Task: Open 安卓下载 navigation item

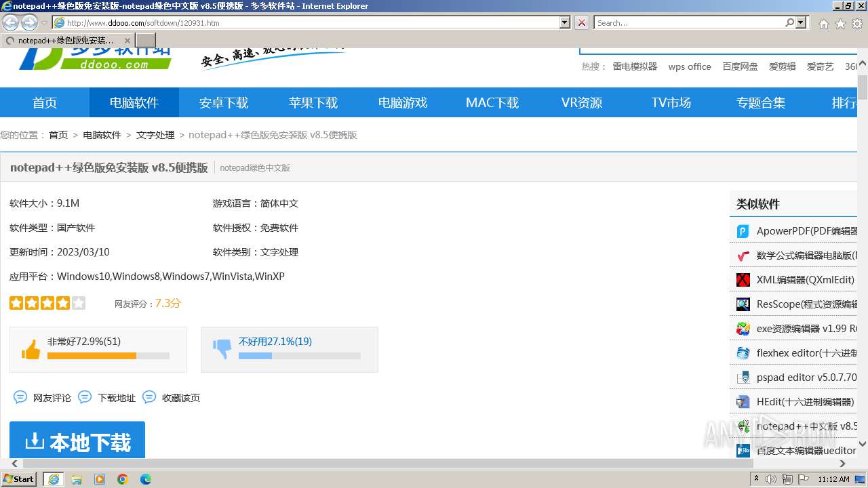Action: click(x=224, y=102)
